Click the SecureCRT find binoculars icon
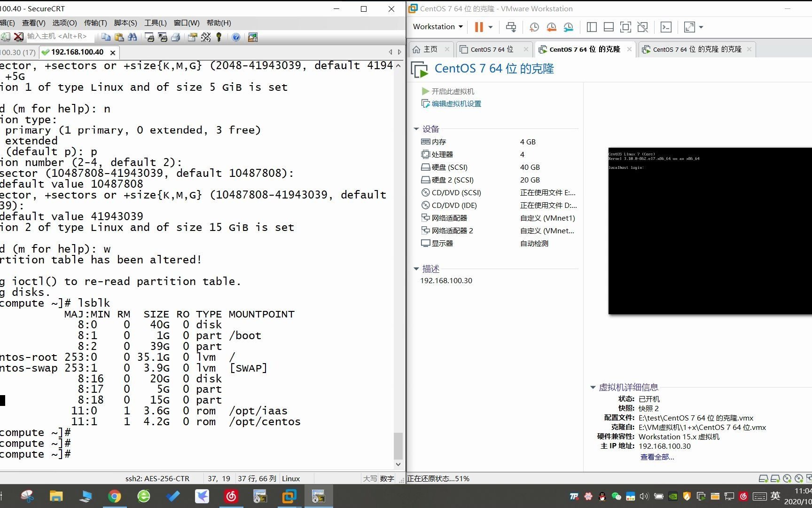This screenshot has height=508, width=812. [133, 37]
